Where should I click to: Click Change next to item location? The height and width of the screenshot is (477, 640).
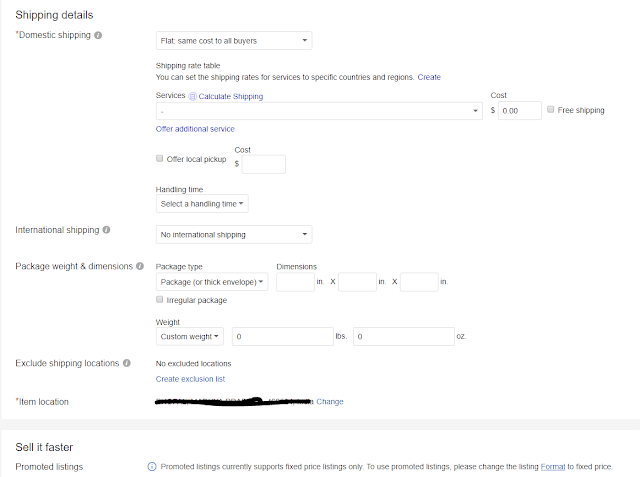[330, 402]
